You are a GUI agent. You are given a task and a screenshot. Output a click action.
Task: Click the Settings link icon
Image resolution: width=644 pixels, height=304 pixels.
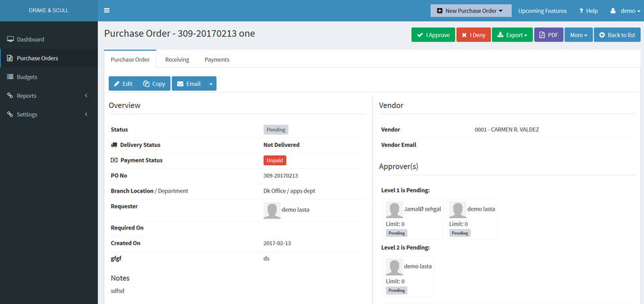click(10, 115)
